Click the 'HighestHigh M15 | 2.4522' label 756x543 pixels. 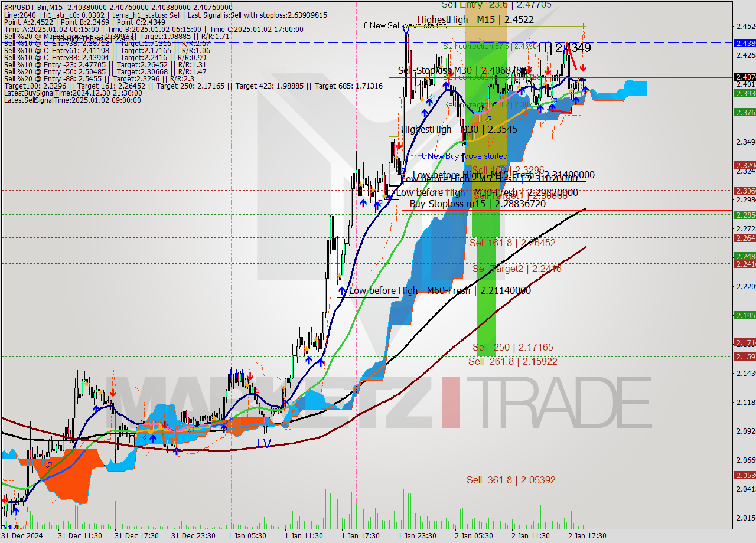point(475,19)
